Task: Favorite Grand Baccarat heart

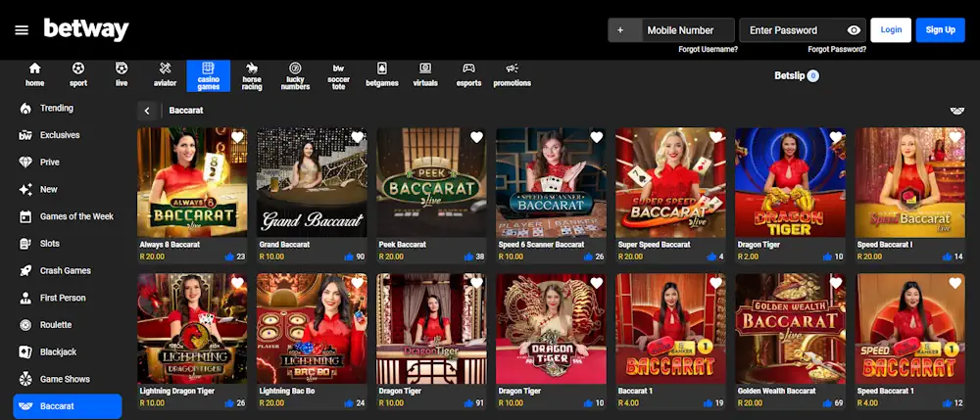Action: (358, 137)
